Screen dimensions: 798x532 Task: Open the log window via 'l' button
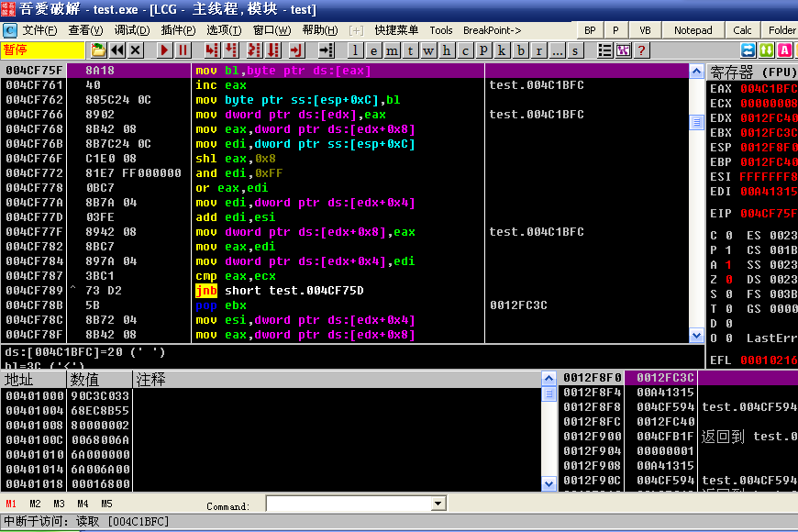pyautogui.click(x=355, y=50)
